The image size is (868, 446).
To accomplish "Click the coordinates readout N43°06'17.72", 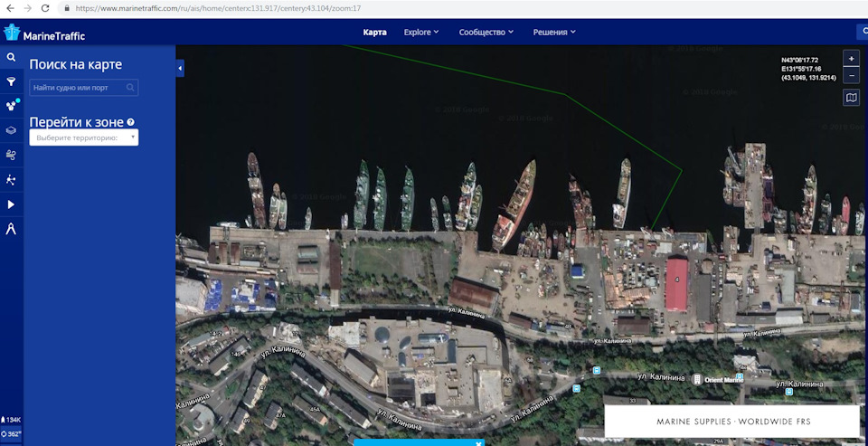I will click(x=800, y=60).
